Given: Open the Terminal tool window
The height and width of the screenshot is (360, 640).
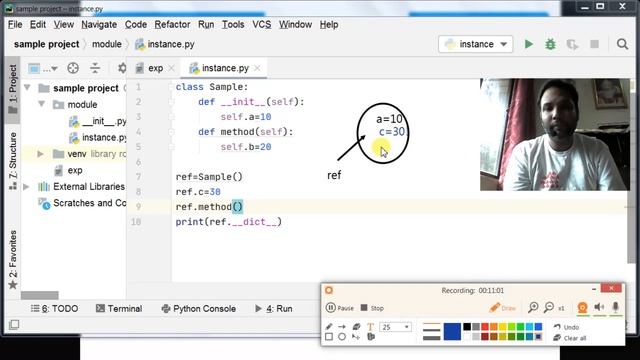Looking at the screenshot, I should pyautogui.click(x=119, y=309).
